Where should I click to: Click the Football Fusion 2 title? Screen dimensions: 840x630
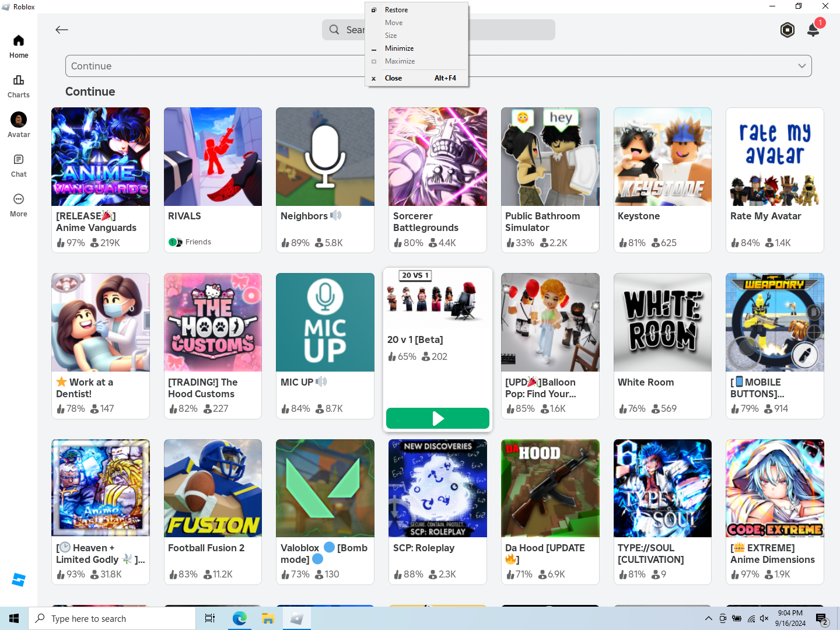point(206,548)
